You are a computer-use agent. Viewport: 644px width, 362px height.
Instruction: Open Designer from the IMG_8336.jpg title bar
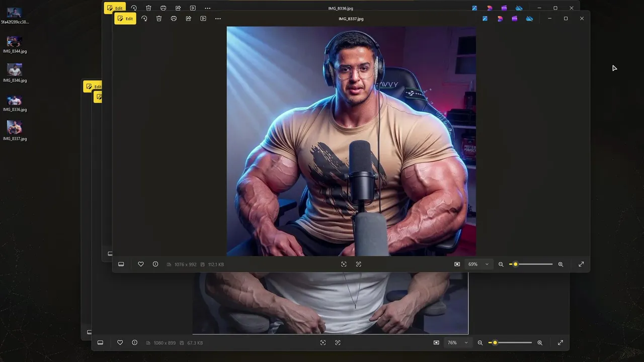click(489, 8)
